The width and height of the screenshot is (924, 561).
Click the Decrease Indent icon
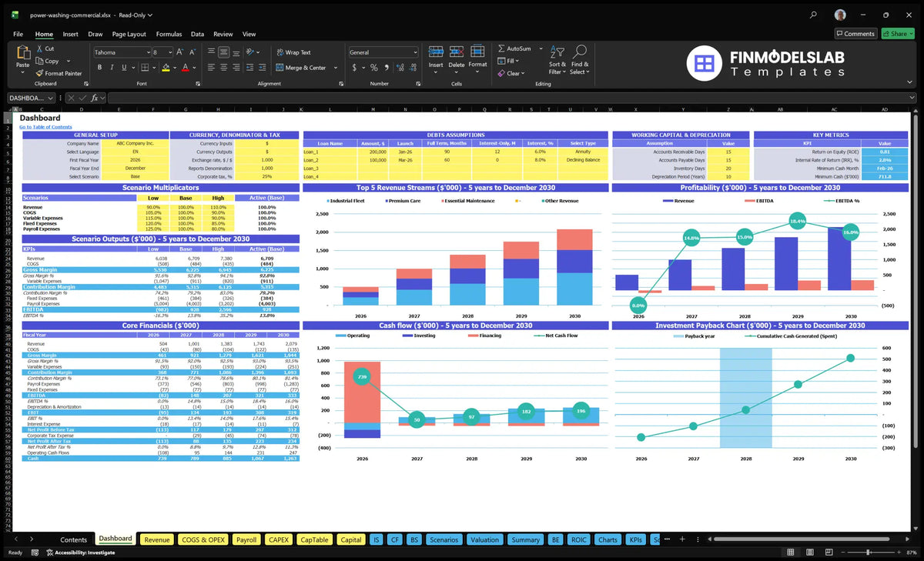[249, 68]
